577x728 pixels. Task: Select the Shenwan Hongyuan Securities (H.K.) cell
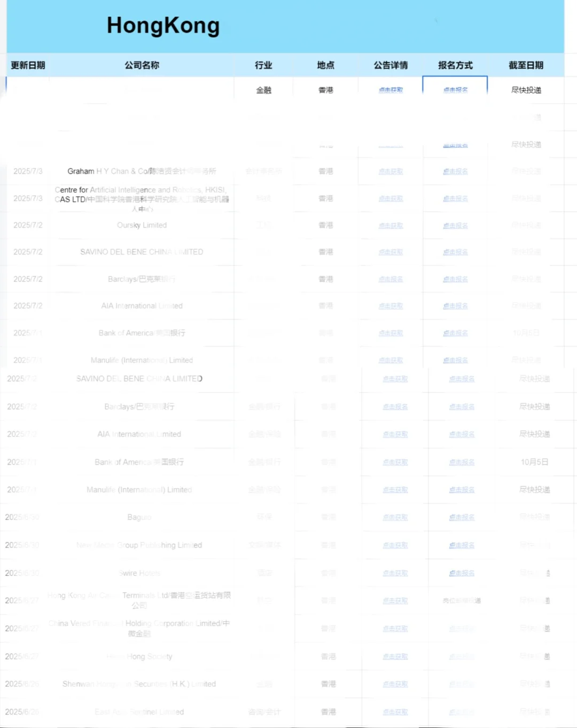(x=139, y=684)
